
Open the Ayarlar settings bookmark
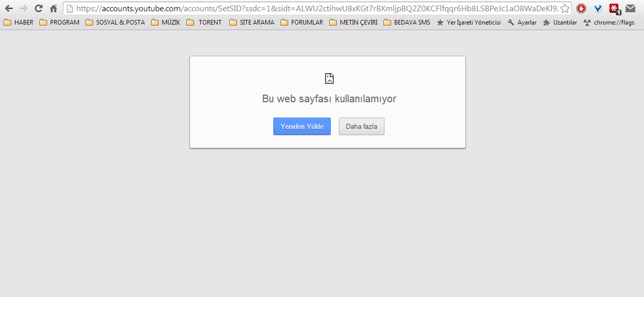(522, 23)
